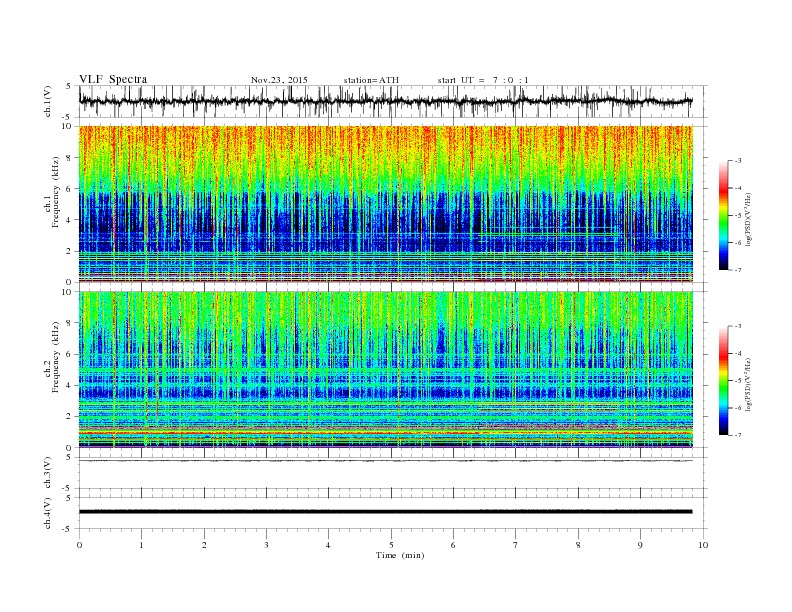Click the "-3" tick on ch.1 colorbar
Screen dimensions: 792x612
(738, 161)
